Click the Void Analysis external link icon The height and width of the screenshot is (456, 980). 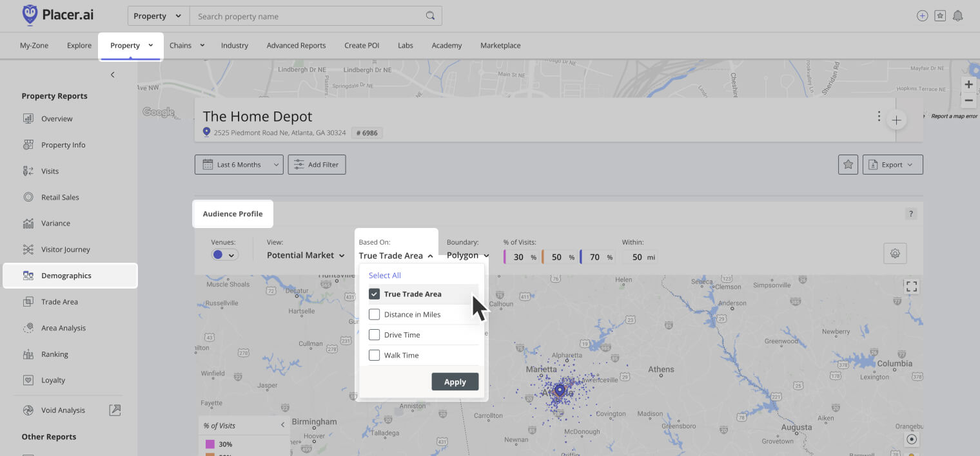point(115,410)
